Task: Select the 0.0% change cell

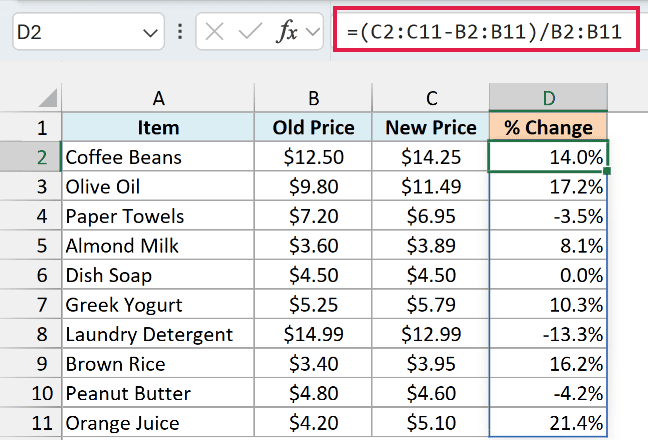Action: point(548,275)
